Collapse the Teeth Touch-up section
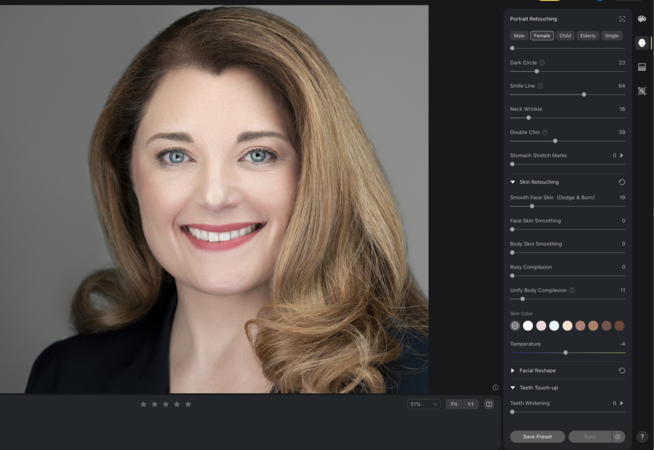This screenshot has width=654, height=450. 513,387
